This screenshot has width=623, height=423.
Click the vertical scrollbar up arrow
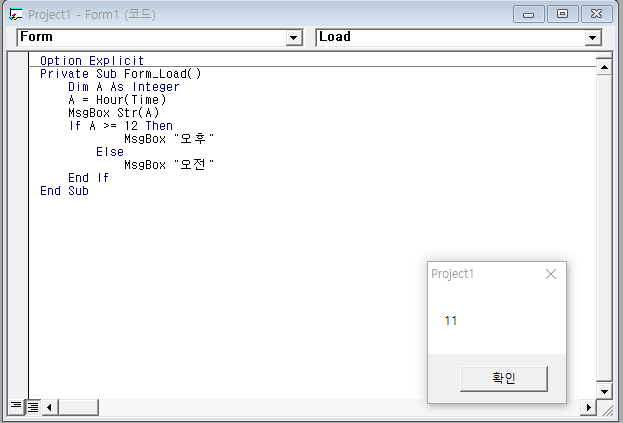(604, 67)
